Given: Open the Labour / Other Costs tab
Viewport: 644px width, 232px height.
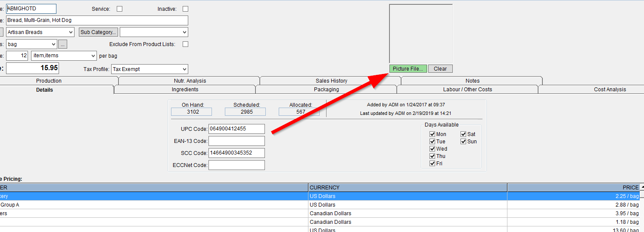Looking at the screenshot, I should pos(467,90).
